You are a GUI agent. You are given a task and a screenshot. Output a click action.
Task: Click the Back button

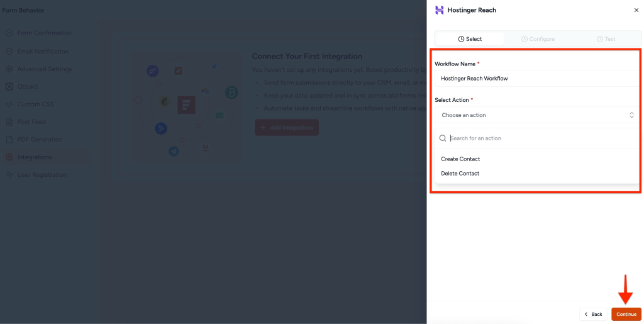(593, 314)
